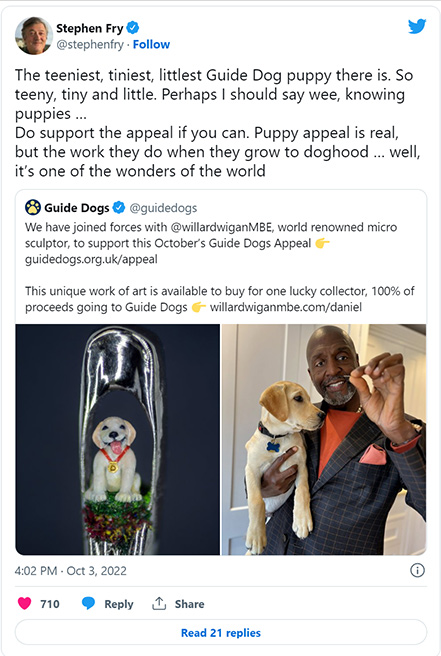441x656 pixels.
Task: Click the Share label
Action: click(190, 604)
